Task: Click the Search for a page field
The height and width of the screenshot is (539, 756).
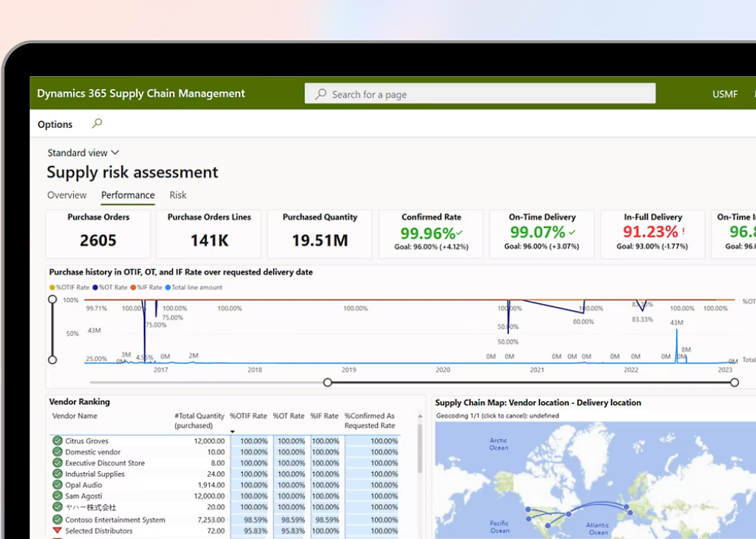Action: (480, 94)
